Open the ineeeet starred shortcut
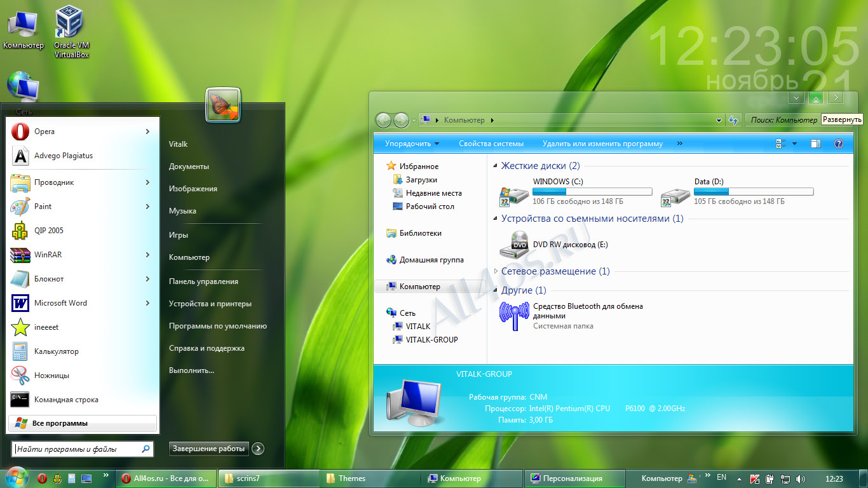Viewport: 868px width, 488px height. click(x=81, y=327)
